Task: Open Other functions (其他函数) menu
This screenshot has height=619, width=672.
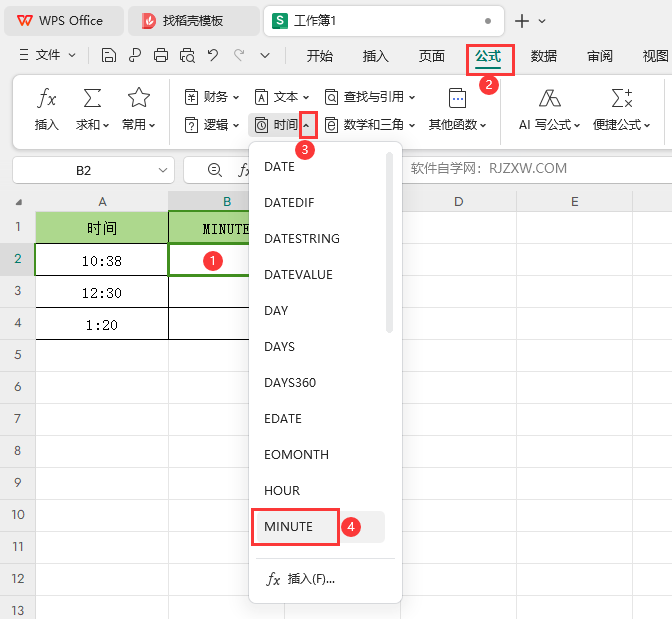Action: tap(457, 109)
